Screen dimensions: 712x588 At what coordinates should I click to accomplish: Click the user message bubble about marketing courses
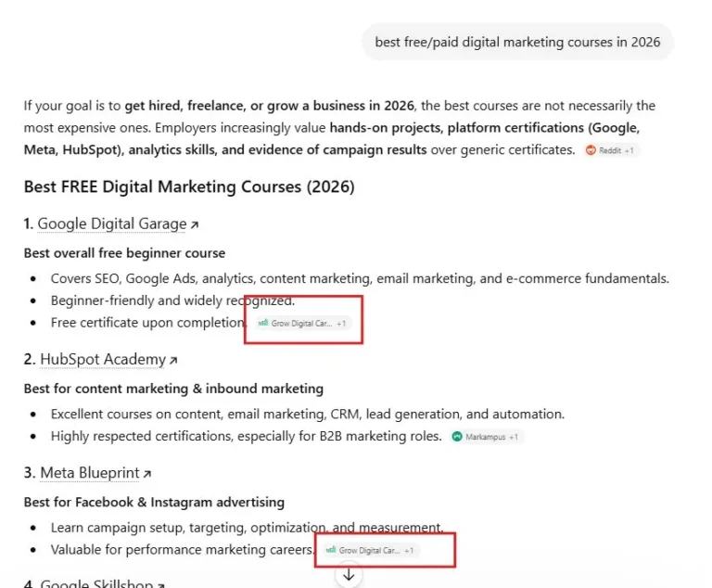517,42
